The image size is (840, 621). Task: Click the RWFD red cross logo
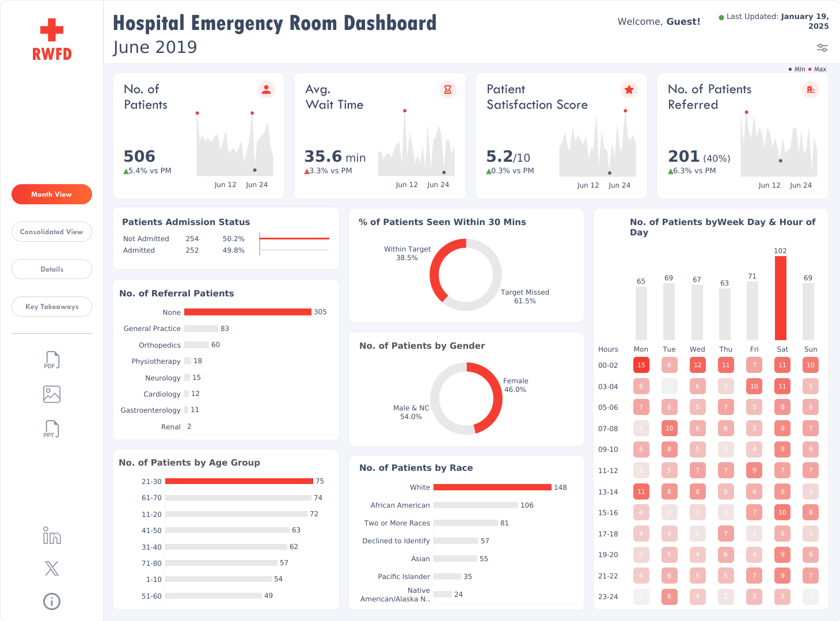tap(52, 39)
